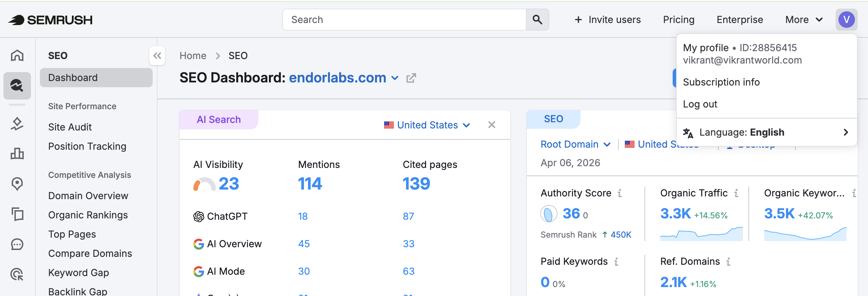The height and width of the screenshot is (296, 868).
Task: Click the Organic Traffic trend chart
Action: 701,234
